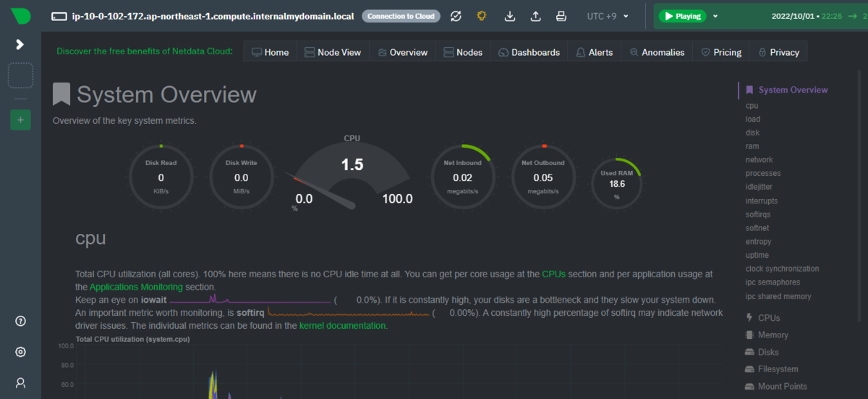Open the UTC +9 timezone dropdown

(608, 16)
